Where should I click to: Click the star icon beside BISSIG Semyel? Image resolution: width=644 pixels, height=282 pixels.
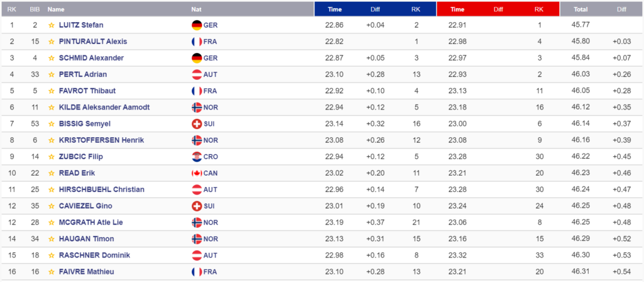52,124
